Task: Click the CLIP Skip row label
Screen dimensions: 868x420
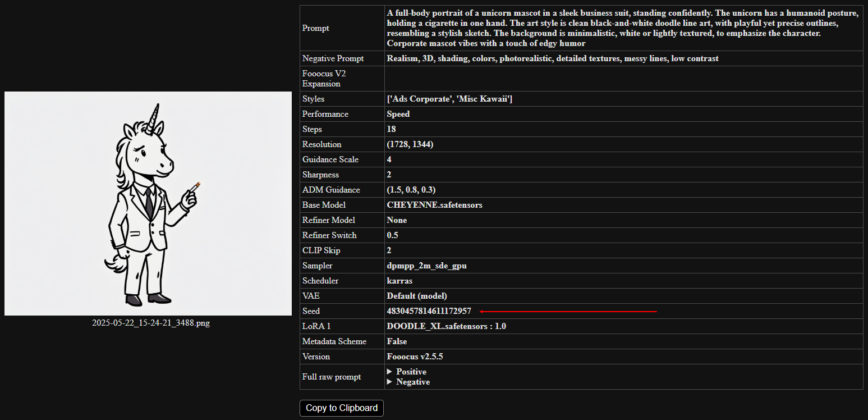Action: 321,250
